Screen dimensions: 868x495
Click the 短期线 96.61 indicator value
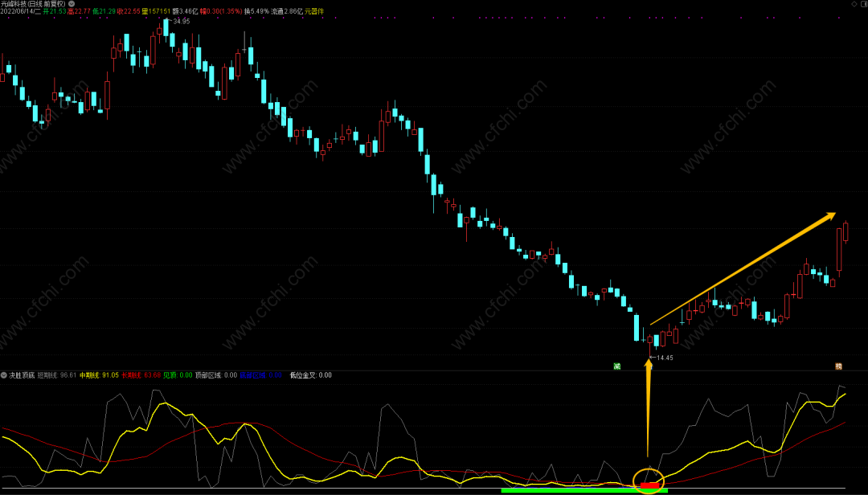coord(56,374)
